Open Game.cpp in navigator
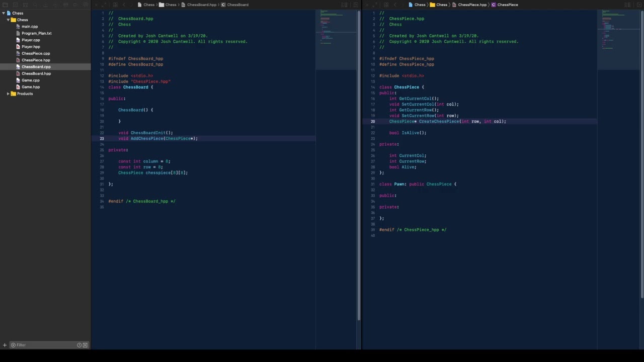The image size is (644, 362). [x=31, y=80]
